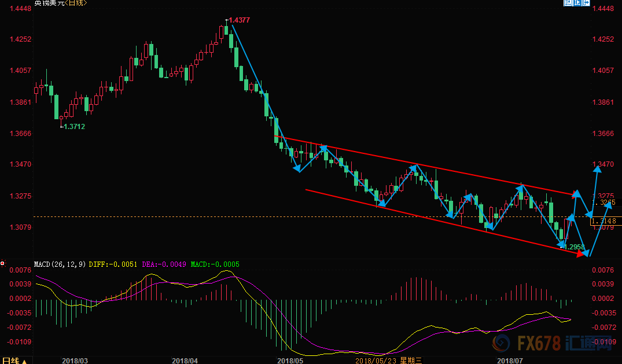Screen dimensions: 622x364
Task: Click the green MACD value readout
Action: (215, 264)
